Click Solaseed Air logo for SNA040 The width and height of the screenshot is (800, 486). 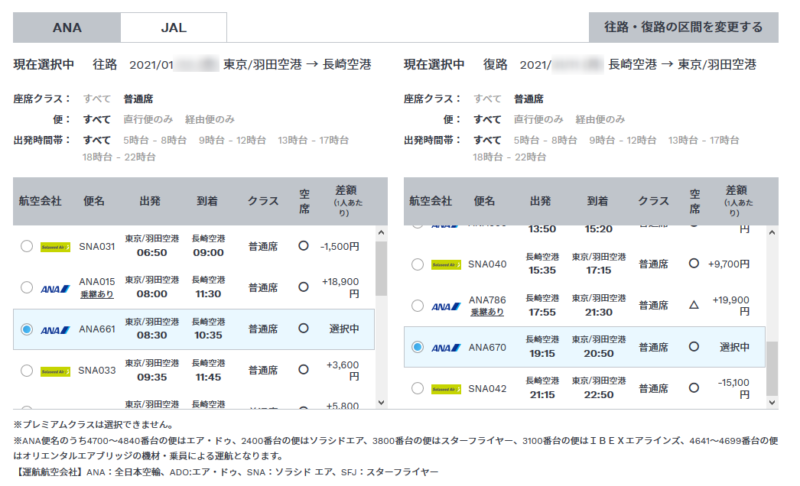pos(446,265)
